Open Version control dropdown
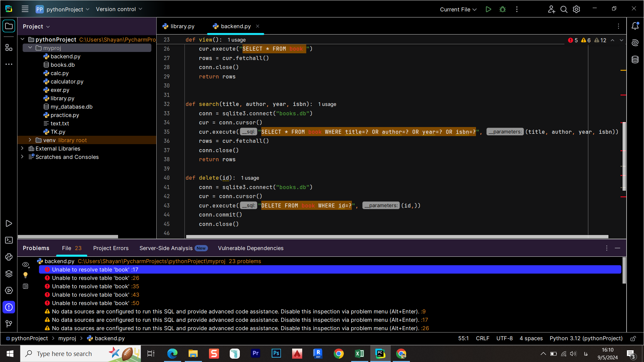Screen dimensions: 644x362 [119, 9]
